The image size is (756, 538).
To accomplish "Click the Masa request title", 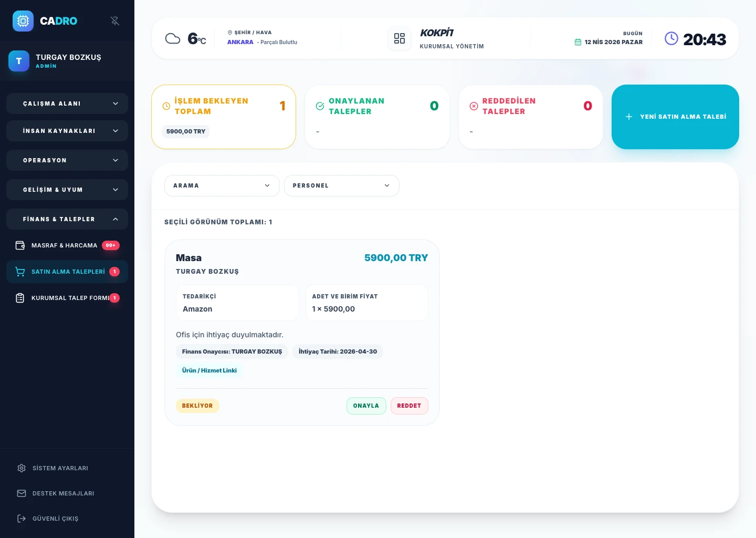I will tap(188, 258).
